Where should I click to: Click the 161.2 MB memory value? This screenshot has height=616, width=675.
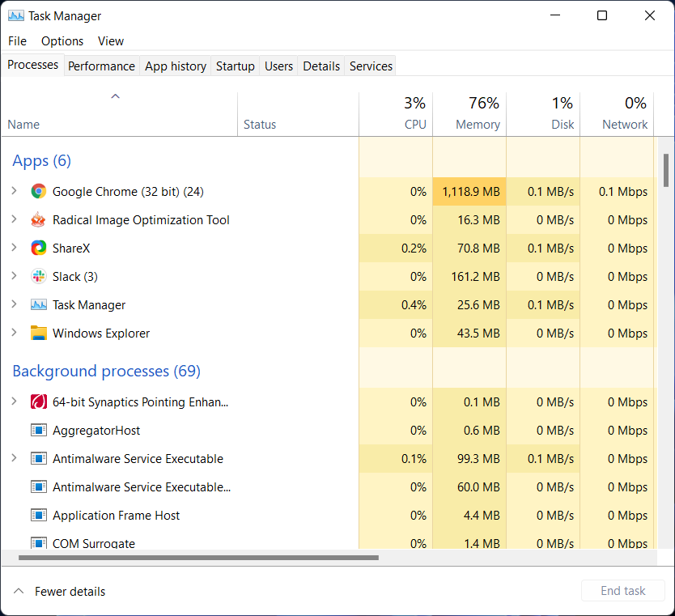pyautogui.click(x=475, y=277)
